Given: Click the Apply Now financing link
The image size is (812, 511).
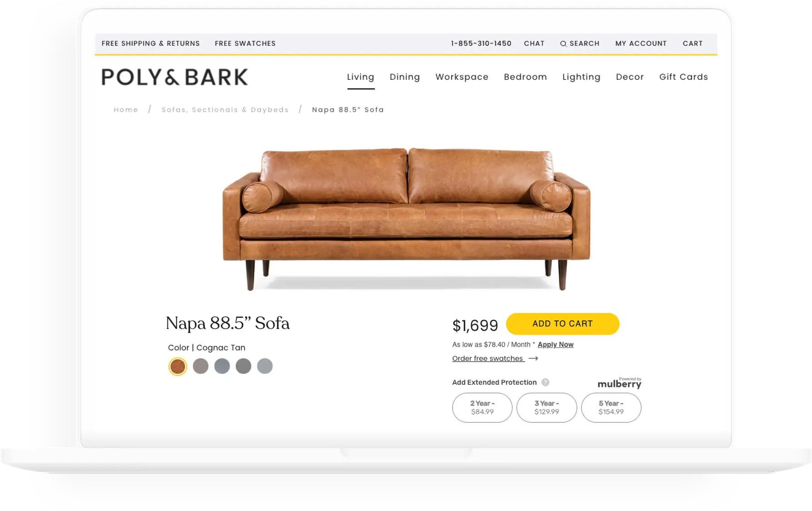Looking at the screenshot, I should pyautogui.click(x=555, y=345).
